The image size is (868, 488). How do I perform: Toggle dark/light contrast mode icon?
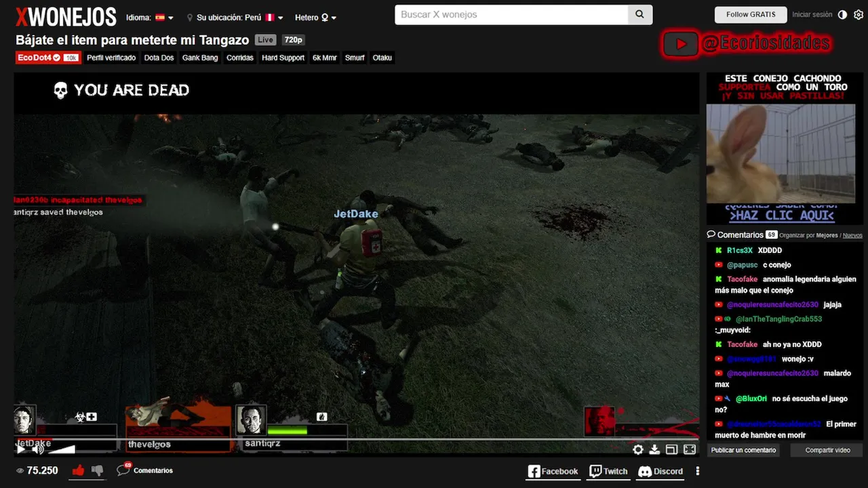843,14
